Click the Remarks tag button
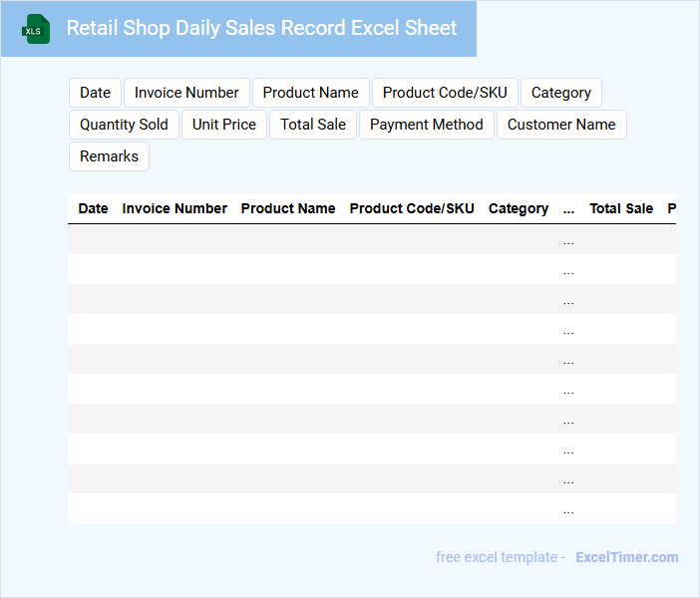Screen dimensions: 700x598 click(109, 156)
